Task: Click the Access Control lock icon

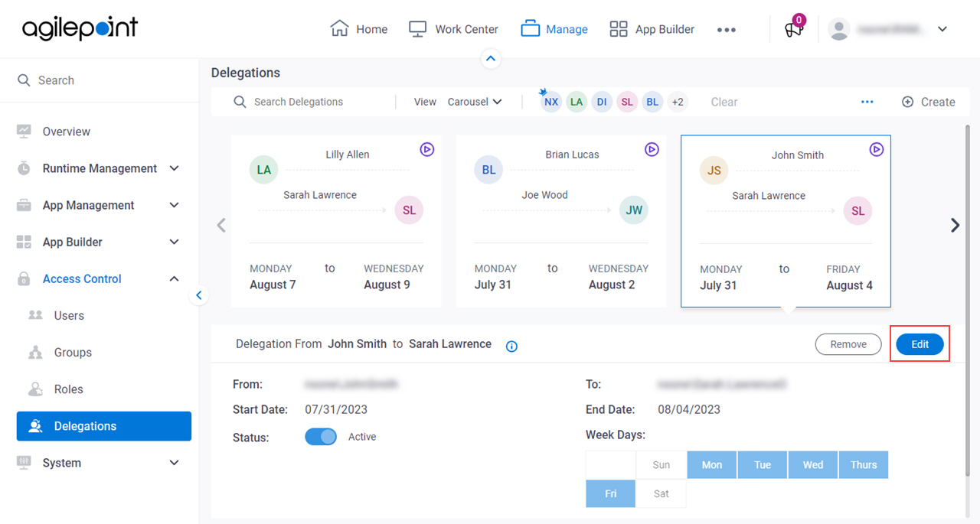Action: [24, 279]
